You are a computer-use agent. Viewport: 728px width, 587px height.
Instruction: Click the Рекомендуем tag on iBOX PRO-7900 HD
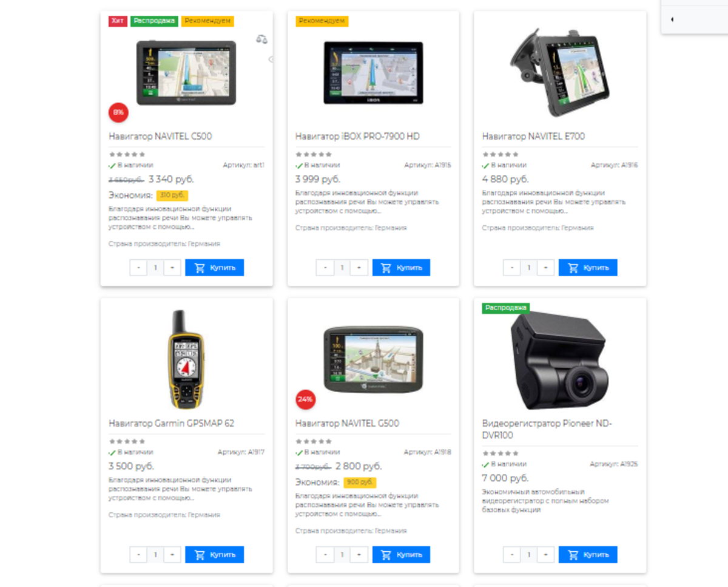click(322, 21)
